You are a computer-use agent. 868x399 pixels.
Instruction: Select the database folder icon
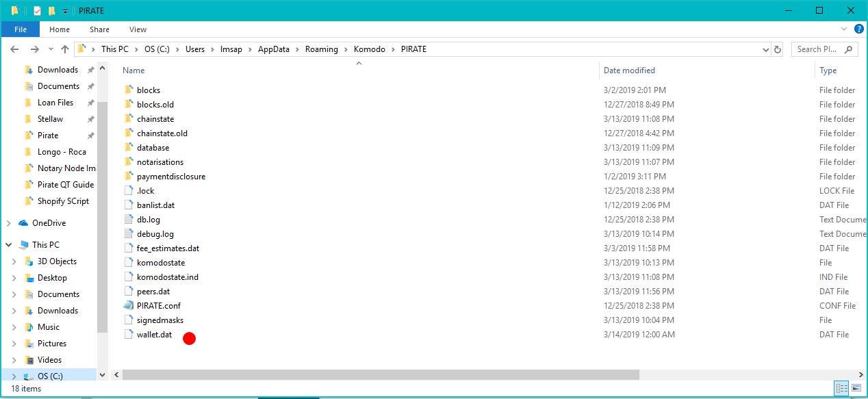point(130,147)
